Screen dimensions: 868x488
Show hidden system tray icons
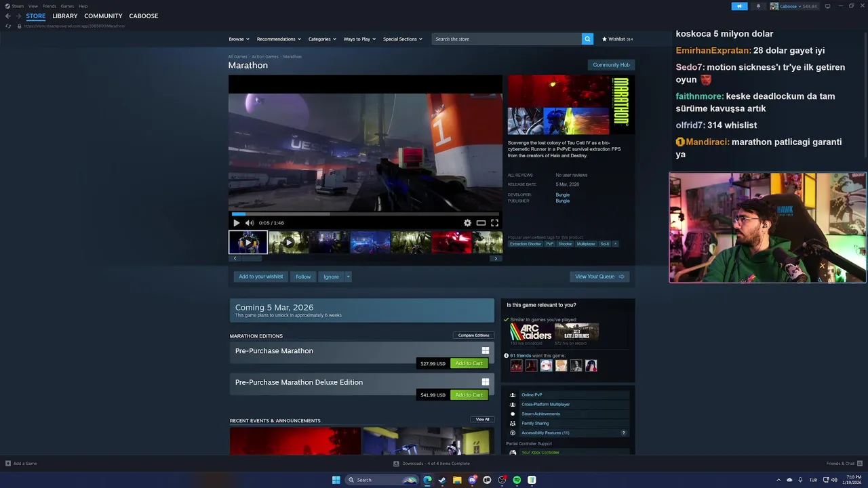[x=778, y=480]
